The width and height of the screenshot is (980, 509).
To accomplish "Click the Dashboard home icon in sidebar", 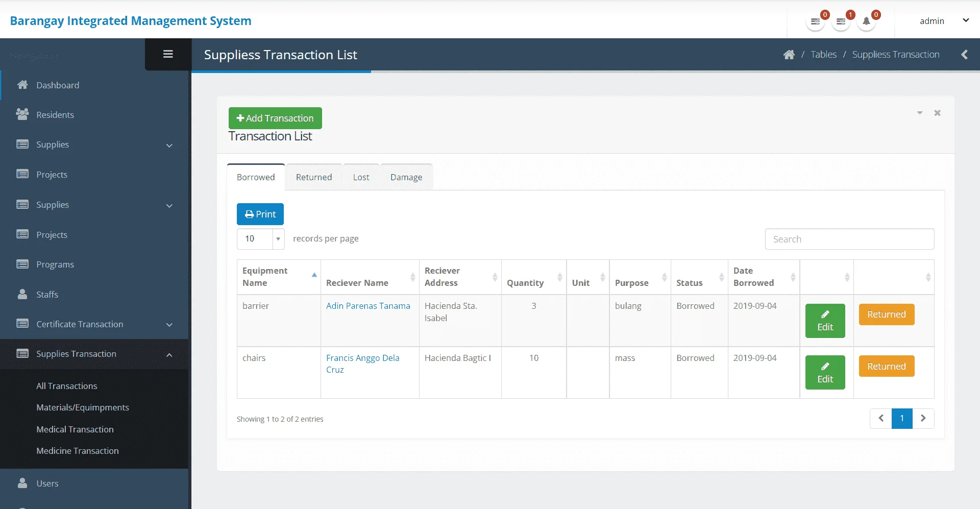I will coord(22,85).
